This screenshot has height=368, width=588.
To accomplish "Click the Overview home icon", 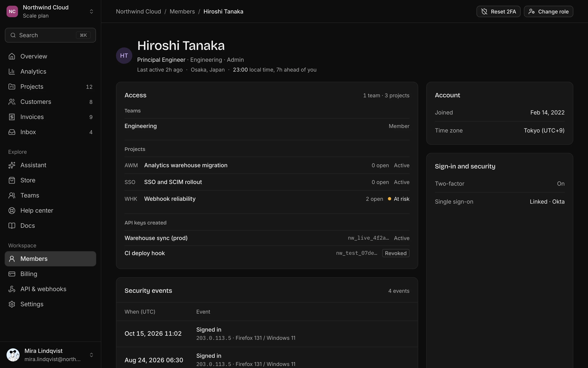I will 12,56.
